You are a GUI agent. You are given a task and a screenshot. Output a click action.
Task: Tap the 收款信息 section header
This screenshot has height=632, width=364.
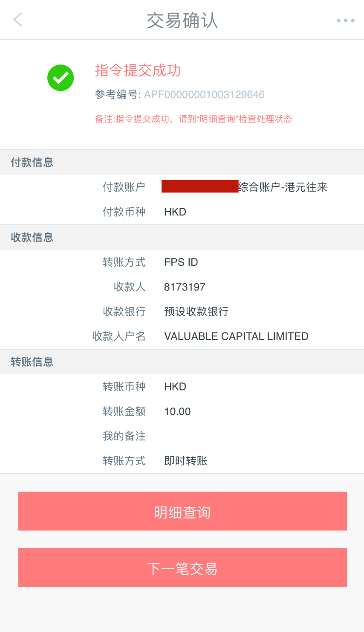[x=32, y=237]
